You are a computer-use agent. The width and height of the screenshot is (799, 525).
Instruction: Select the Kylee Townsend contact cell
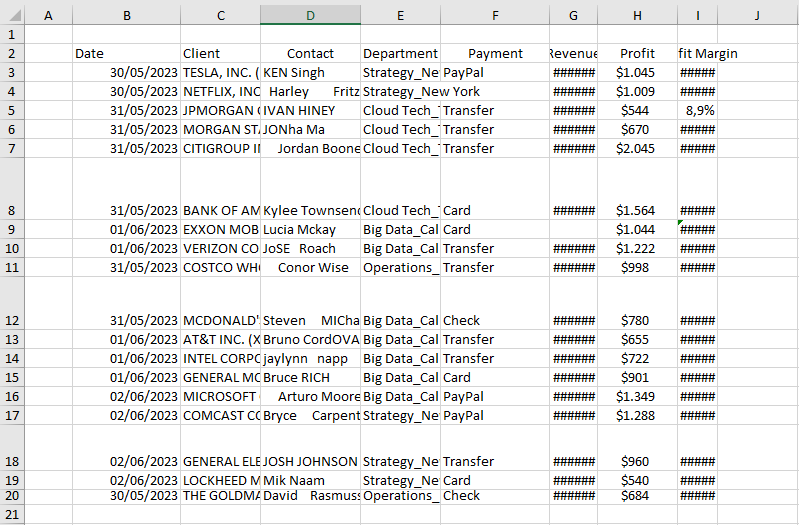[x=310, y=189]
